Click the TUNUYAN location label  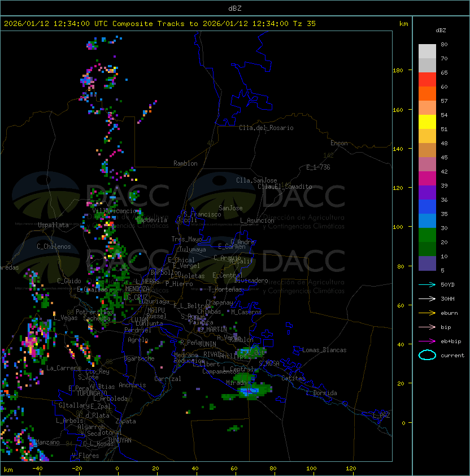click(120, 440)
